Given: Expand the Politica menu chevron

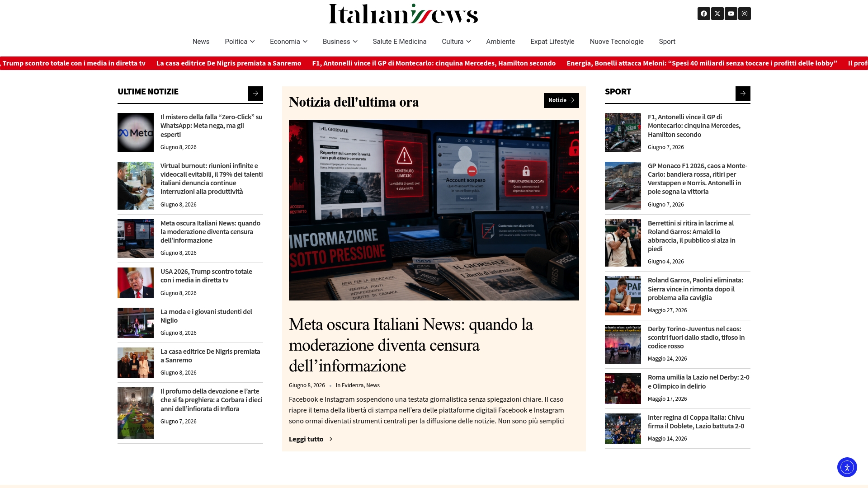Looking at the screenshot, I should click(252, 42).
